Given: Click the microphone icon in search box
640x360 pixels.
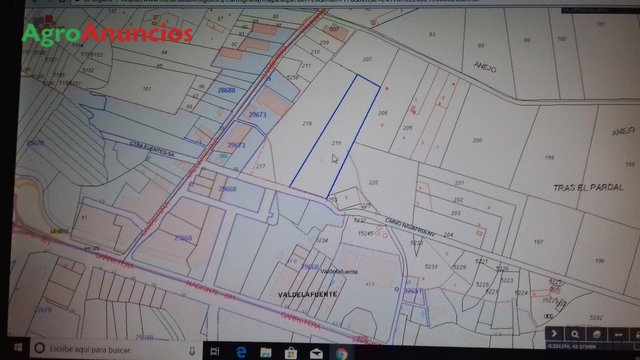Looking at the screenshot, I should pyautogui.click(x=192, y=351).
